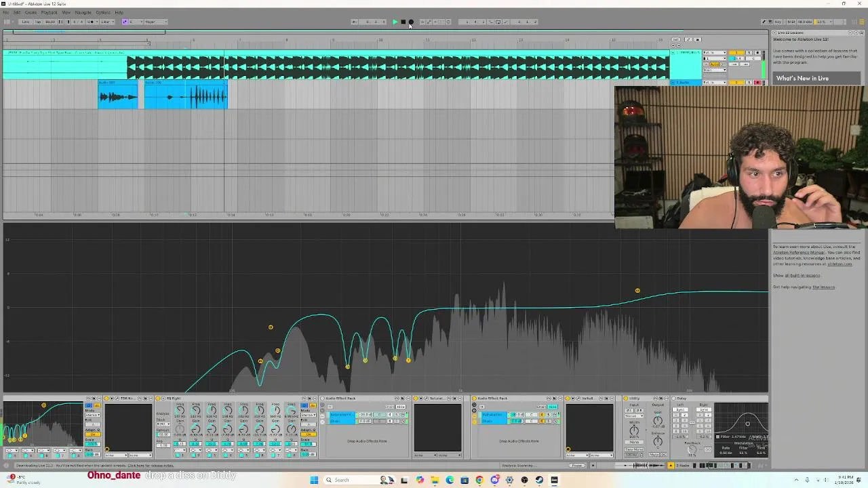868x488 pixels.
Task: Select the long cyan audio clip on top track
Action: pyautogui.click(x=336, y=65)
